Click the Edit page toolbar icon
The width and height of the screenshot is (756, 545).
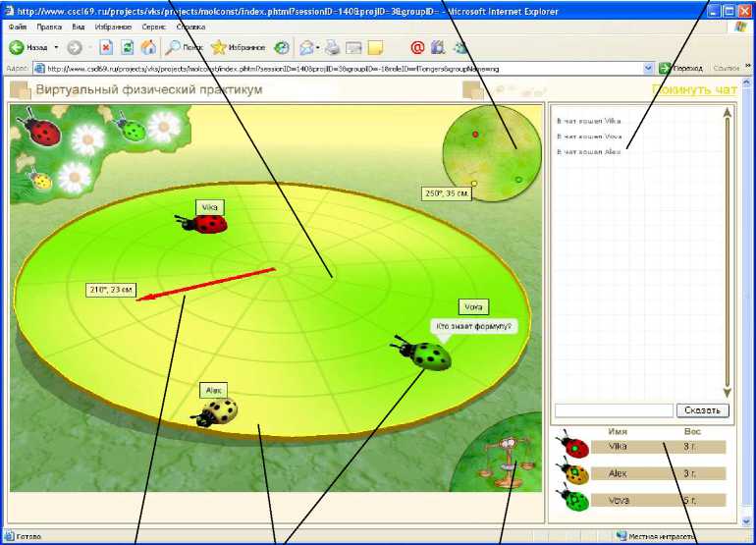353,47
